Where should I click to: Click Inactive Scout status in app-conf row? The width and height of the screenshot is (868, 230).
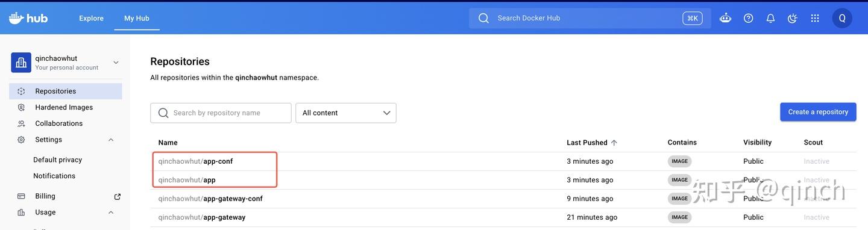(817, 161)
